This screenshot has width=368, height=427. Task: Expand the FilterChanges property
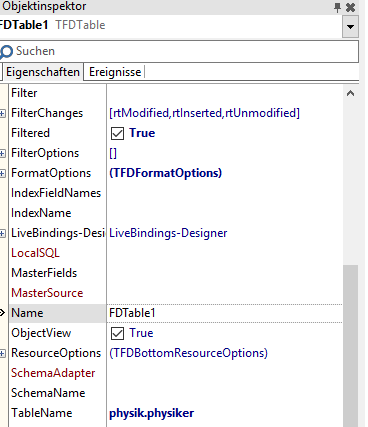point(3,113)
